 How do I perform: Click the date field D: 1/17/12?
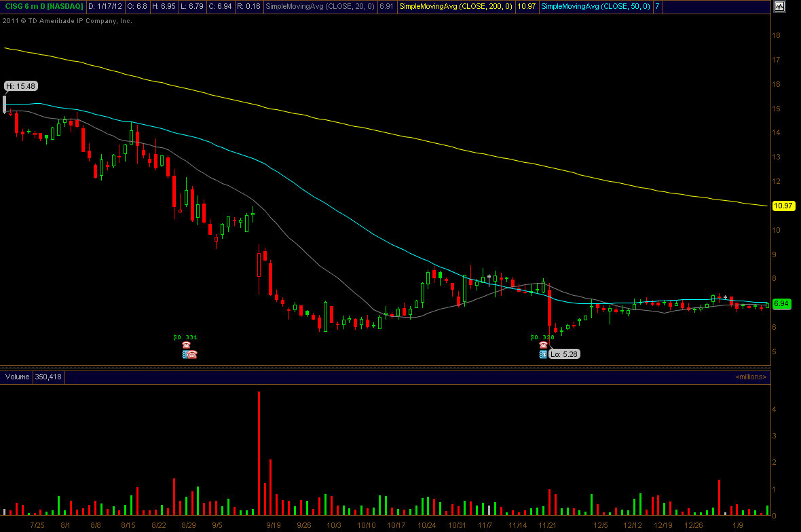click(105, 7)
